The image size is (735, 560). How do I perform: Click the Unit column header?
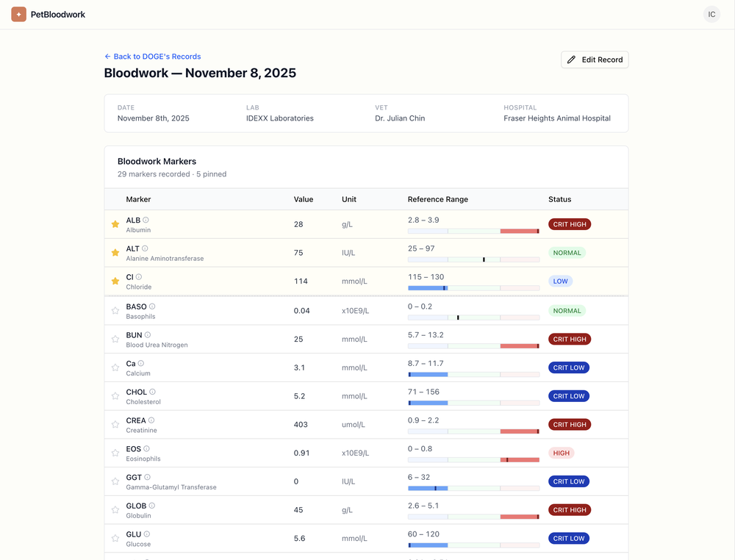tap(348, 199)
